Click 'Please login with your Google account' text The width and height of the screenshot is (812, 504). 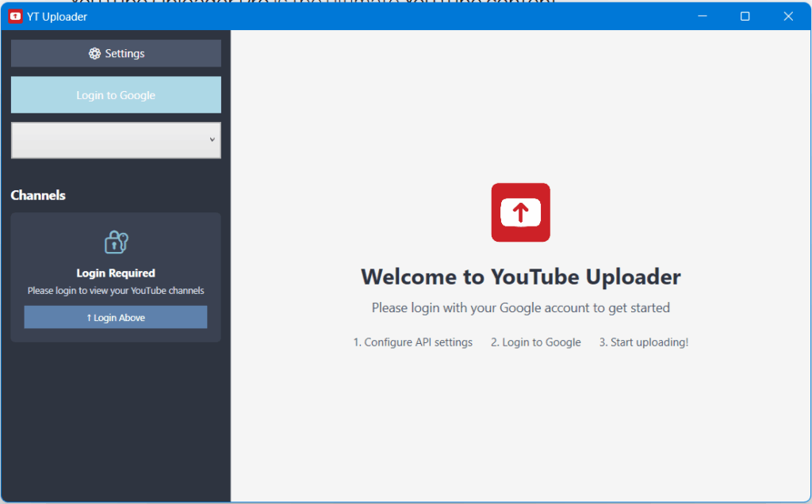[520, 308]
